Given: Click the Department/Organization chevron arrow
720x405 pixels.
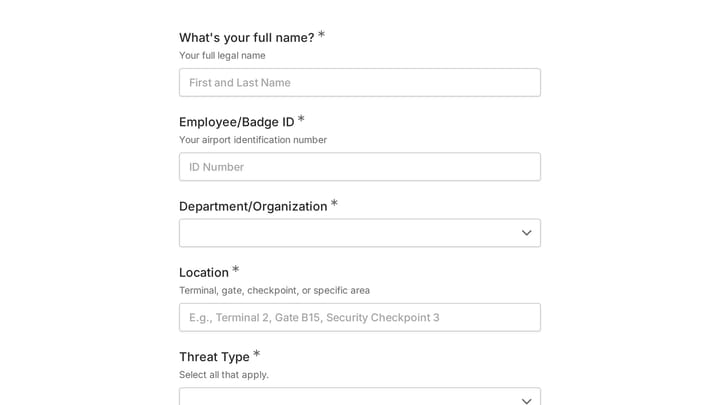Looking at the screenshot, I should (x=526, y=233).
